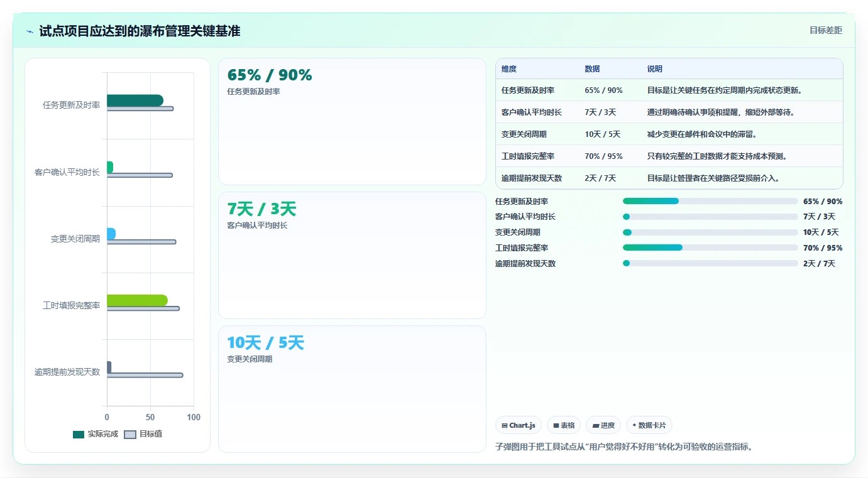
Task: Click the 逾期提前发现天数 progress bar
Action: click(710, 263)
